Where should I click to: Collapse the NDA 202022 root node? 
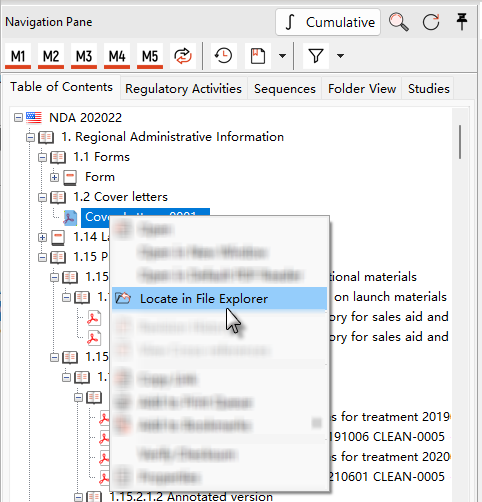pos(18,118)
